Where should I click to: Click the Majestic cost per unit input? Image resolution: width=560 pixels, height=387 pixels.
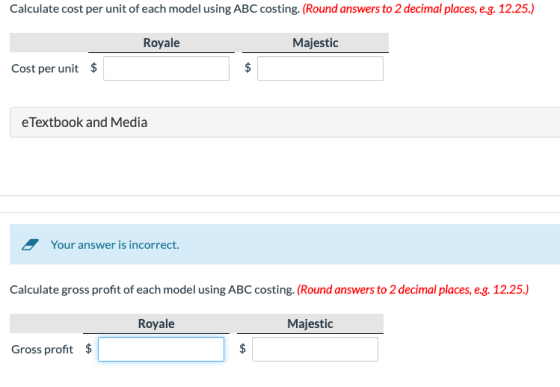[x=320, y=69]
